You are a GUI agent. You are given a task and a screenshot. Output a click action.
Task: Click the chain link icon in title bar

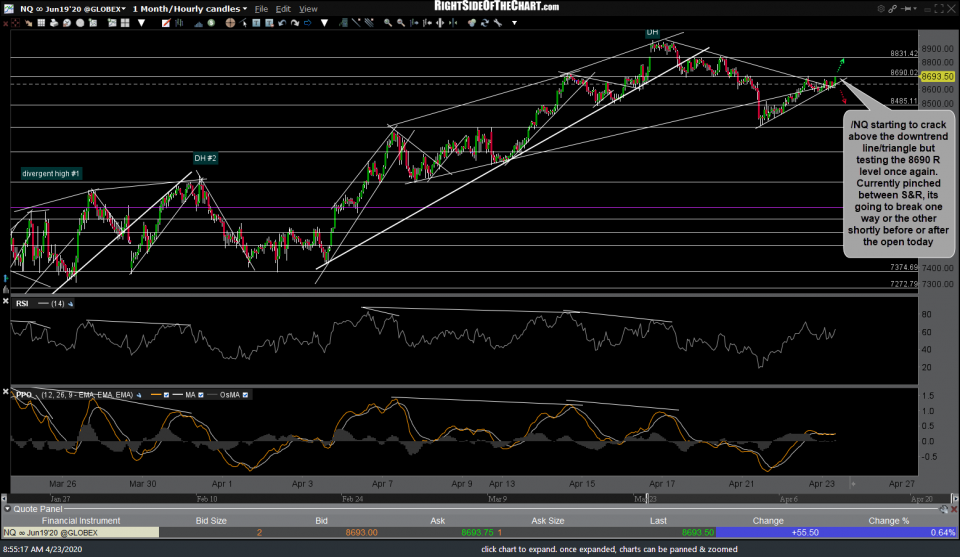pyautogui.click(x=893, y=9)
